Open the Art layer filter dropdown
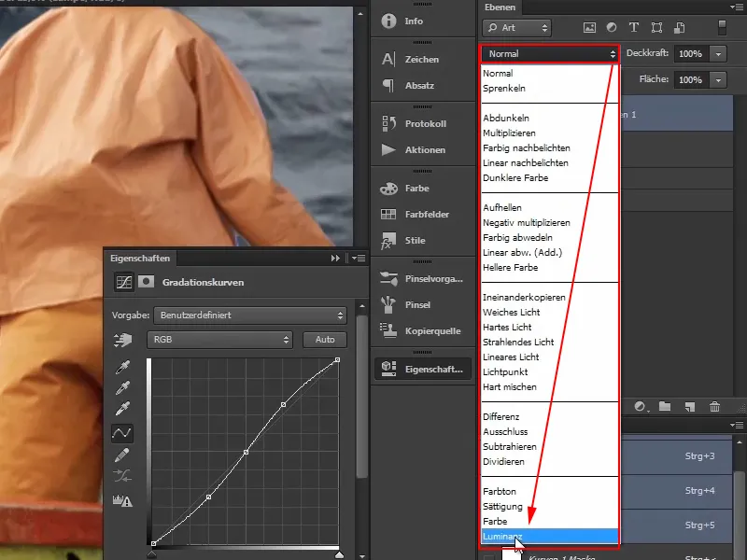Image resolution: width=747 pixels, height=560 pixels. click(x=517, y=28)
